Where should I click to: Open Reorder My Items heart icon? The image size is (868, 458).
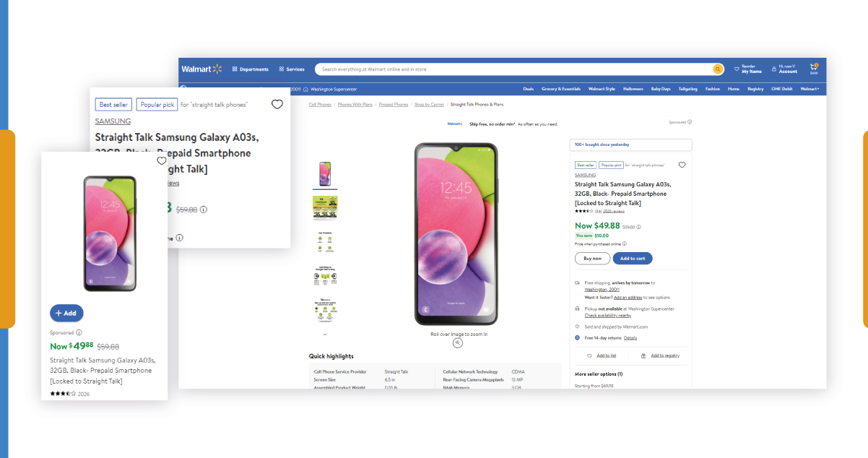737,69
